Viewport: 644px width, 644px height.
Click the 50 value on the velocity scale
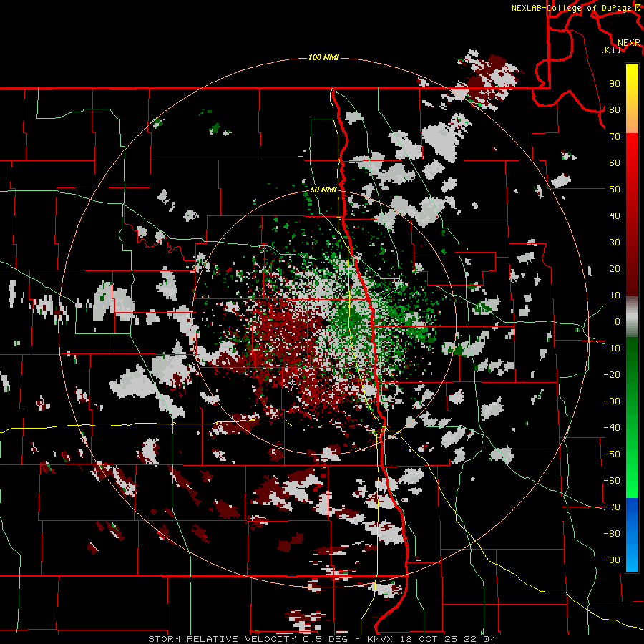coord(615,190)
